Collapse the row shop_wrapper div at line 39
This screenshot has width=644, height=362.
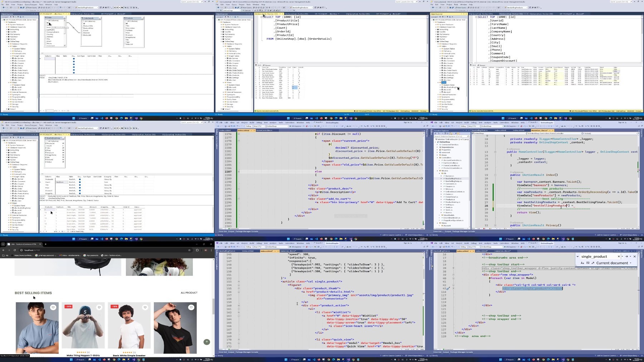pyautogui.click(x=453, y=275)
